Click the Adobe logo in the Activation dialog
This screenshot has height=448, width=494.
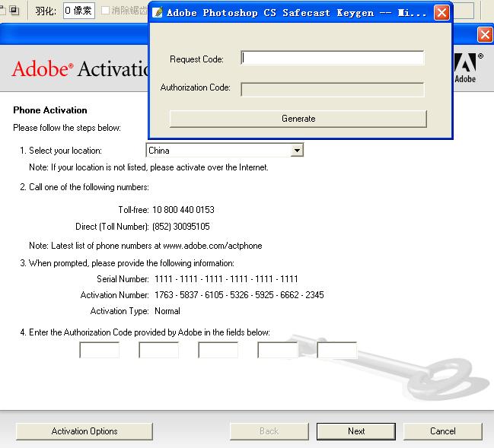click(467, 68)
